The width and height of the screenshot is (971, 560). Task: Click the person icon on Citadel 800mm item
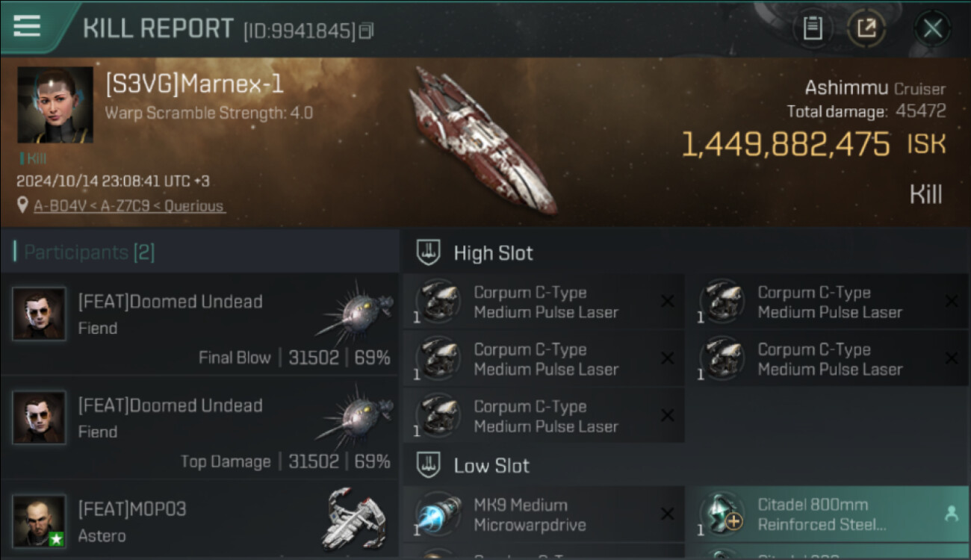[x=951, y=514]
